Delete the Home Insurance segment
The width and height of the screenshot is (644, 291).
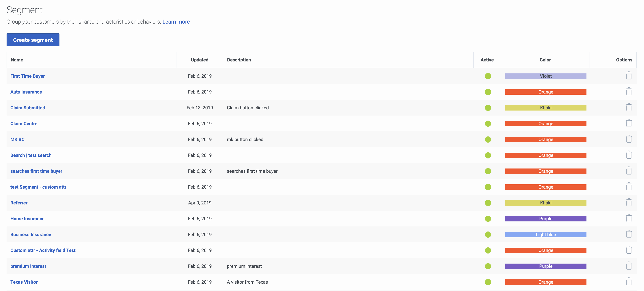[x=629, y=218]
